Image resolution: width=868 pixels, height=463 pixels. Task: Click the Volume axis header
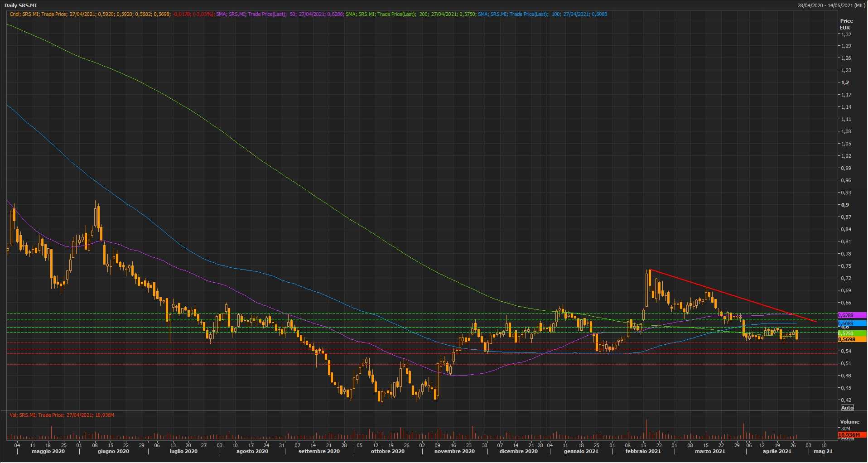(849, 422)
